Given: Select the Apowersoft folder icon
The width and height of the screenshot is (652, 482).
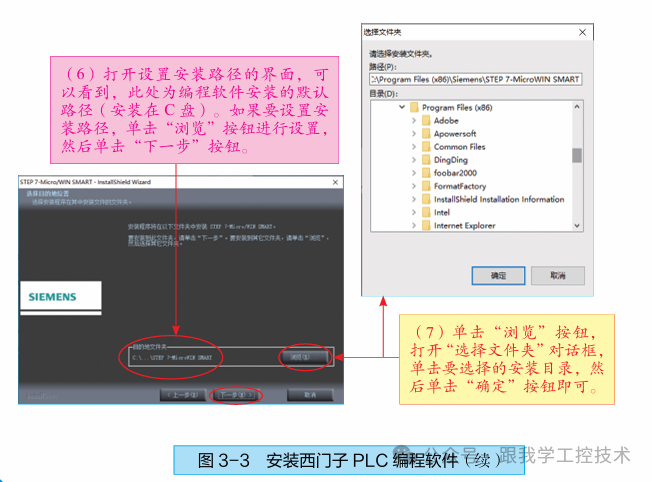Looking at the screenshot, I should tap(426, 134).
